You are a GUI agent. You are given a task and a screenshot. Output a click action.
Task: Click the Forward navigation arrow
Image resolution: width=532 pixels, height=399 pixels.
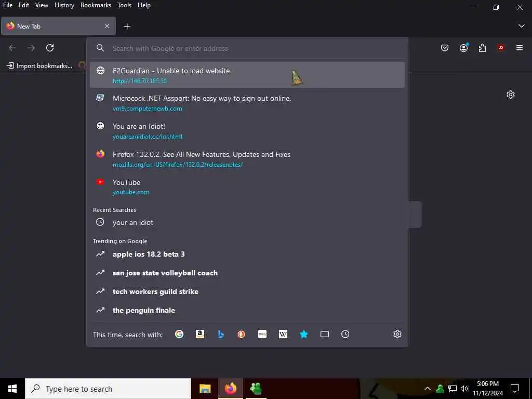(31, 48)
